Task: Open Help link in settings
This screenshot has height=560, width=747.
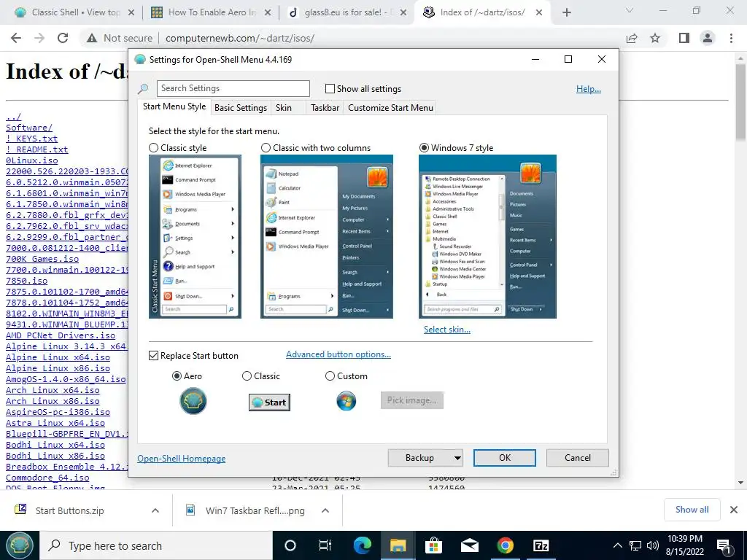Action: click(589, 89)
